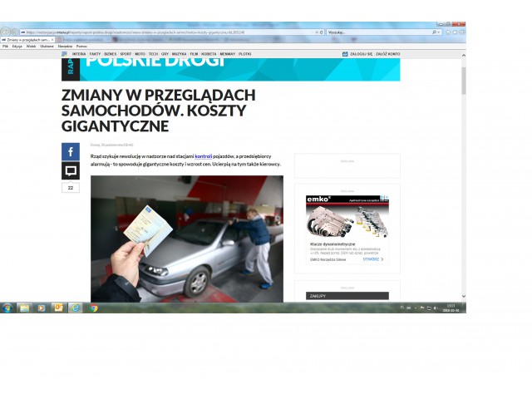Click 'Zaloguj się' login link
Viewport: 532px width, 399px height.
[359, 53]
